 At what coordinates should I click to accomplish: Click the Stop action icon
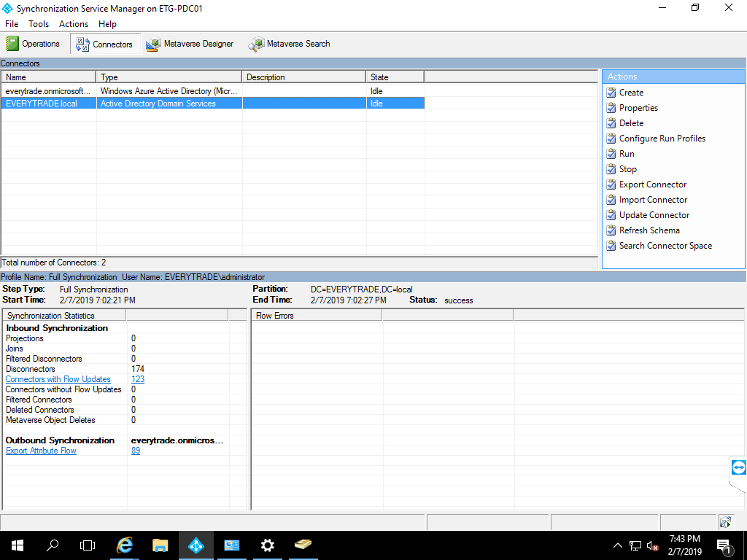point(611,169)
